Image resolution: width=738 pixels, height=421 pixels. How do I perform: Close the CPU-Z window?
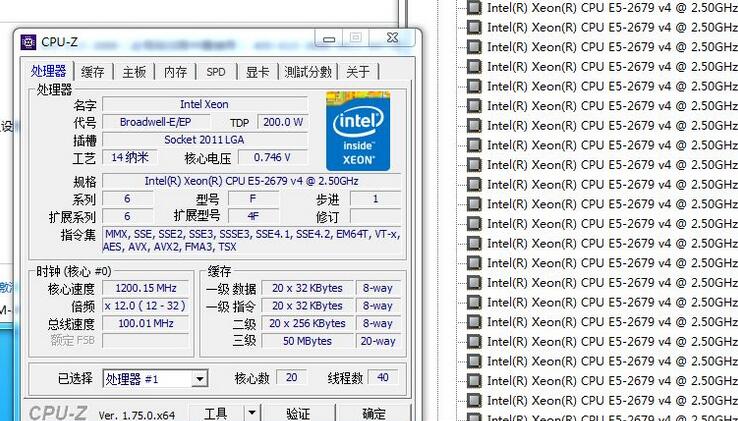tap(393, 38)
